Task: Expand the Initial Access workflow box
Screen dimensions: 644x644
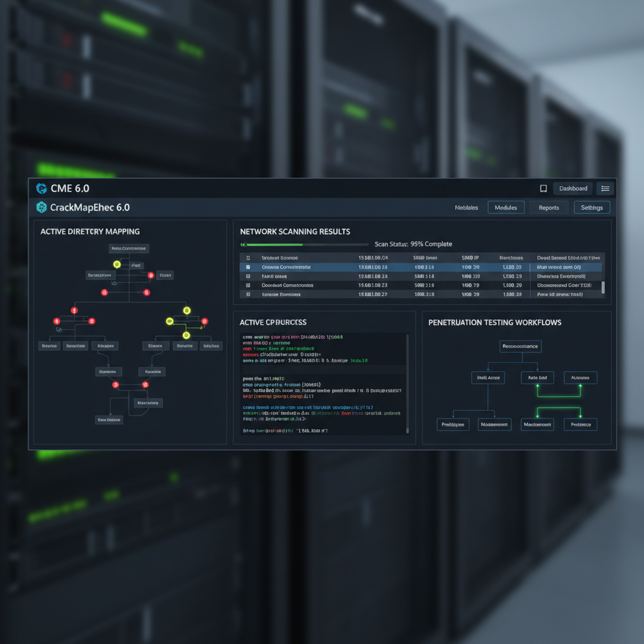Action: click(x=488, y=377)
